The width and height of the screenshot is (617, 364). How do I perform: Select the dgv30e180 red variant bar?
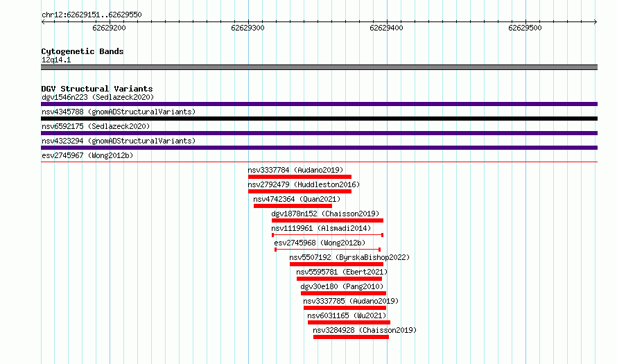[344, 293]
